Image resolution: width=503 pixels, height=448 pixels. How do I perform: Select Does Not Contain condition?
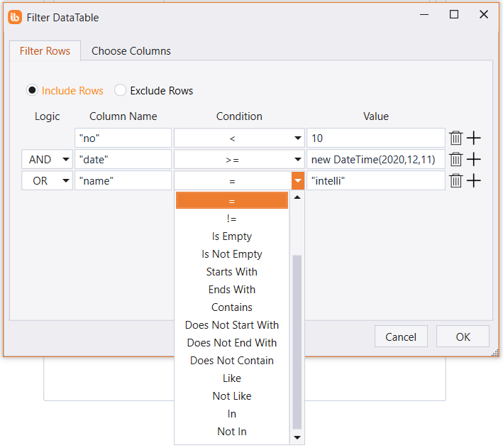coord(231,361)
